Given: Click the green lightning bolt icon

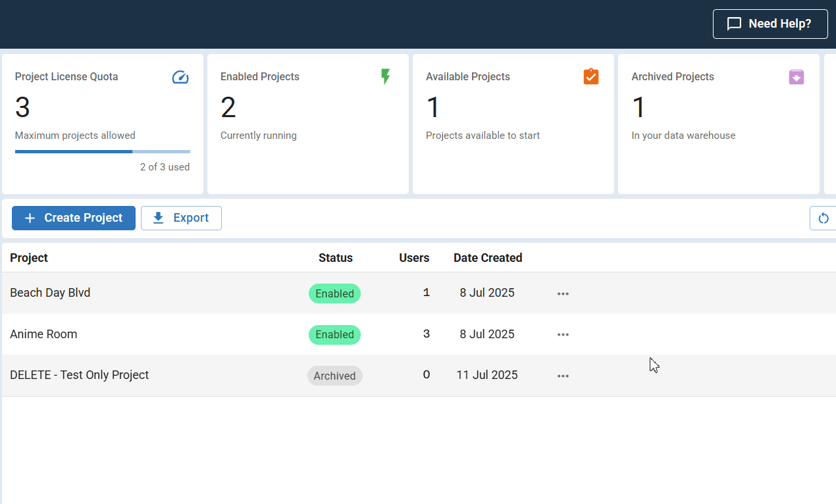Looking at the screenshot, I should 386,77.
